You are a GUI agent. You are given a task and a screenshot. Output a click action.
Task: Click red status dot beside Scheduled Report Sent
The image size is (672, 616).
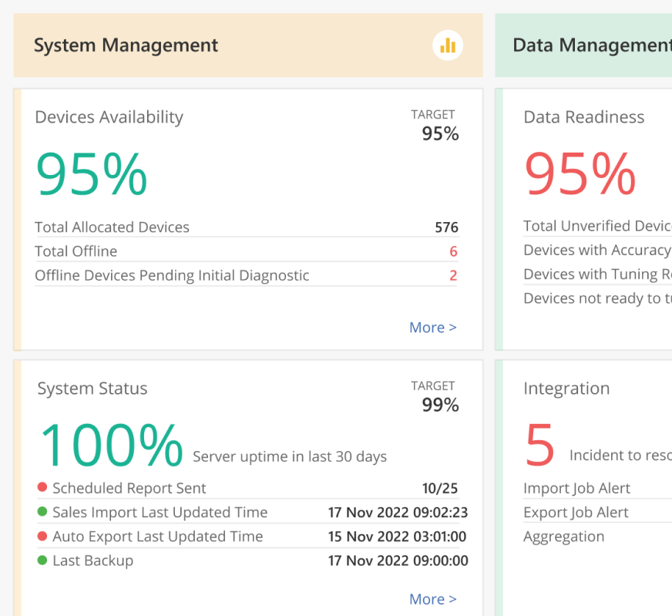42,488
